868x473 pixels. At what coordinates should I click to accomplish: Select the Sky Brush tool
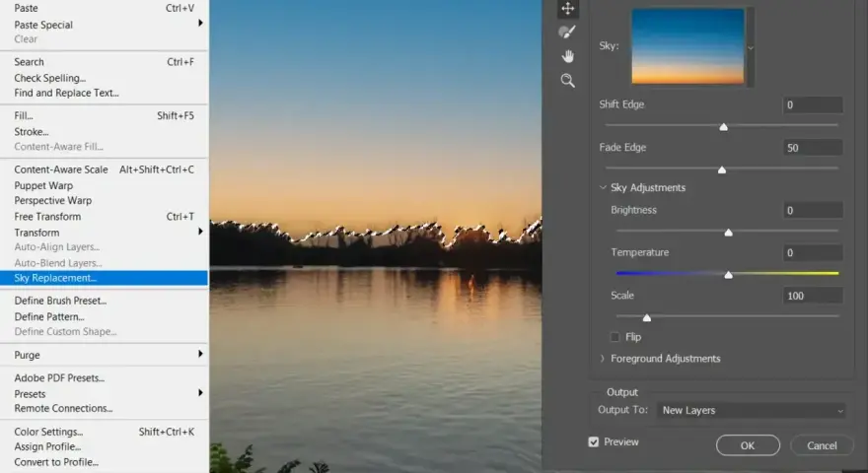567,33
